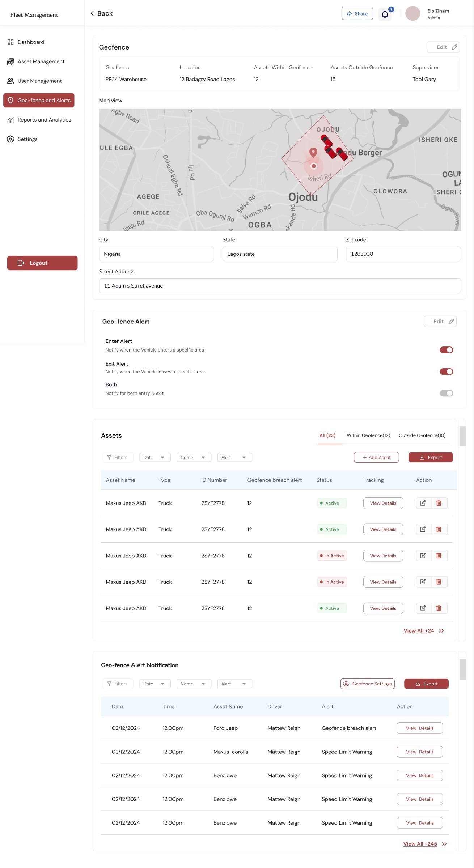Click the Asset Management vehicle icon

point(10,61)
